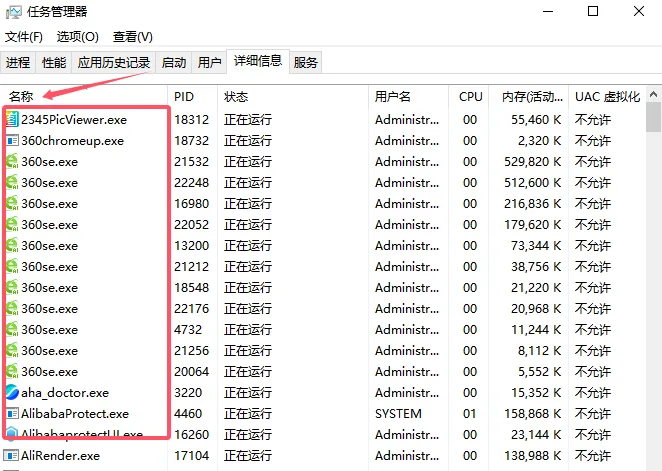The height and width of the screenshot is (471, 662).
Task: Click memory value 55,460 K
Action: tap(536, 120)
